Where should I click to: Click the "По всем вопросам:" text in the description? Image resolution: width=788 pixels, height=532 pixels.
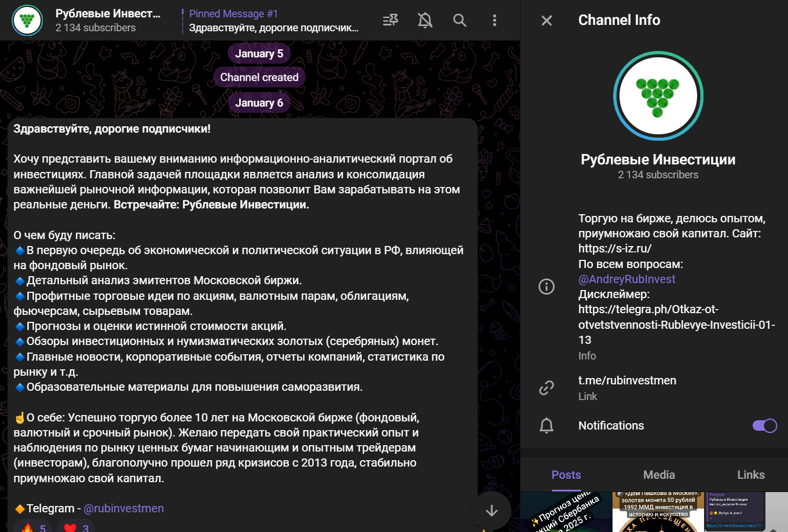pos(631,264)
